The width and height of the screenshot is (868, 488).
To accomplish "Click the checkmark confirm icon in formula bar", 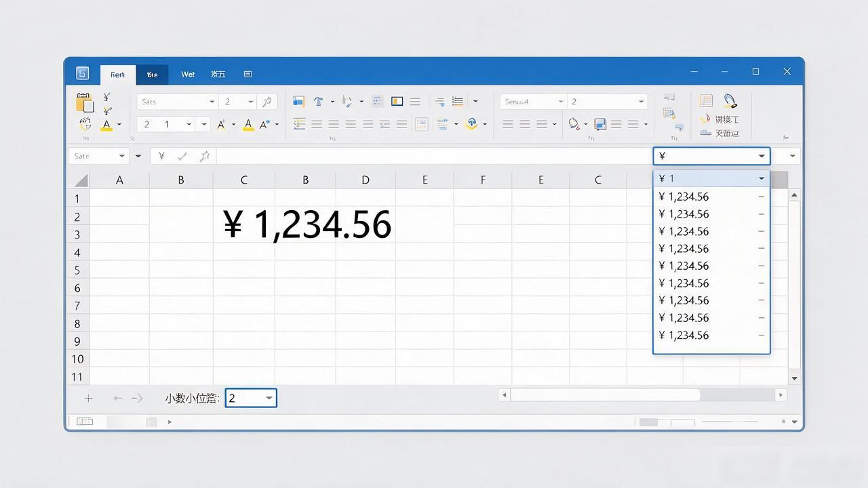I will (182, 156).
